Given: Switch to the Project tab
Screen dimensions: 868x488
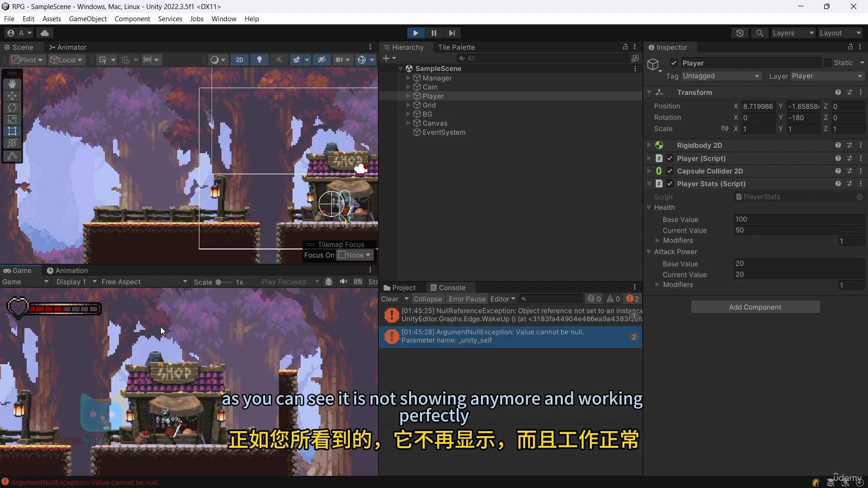Looking at the screenshot, I should point(400,287).
